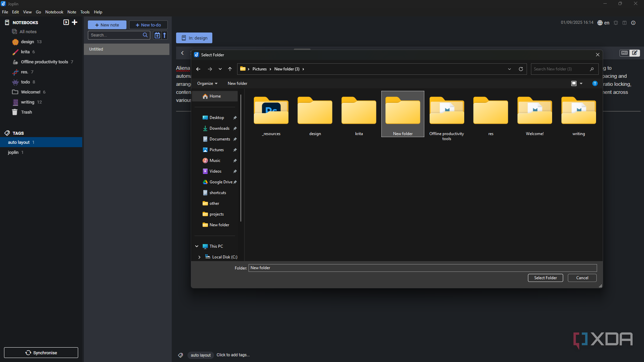Open recent locations dropdown arrow

click(x=220, y=69)
